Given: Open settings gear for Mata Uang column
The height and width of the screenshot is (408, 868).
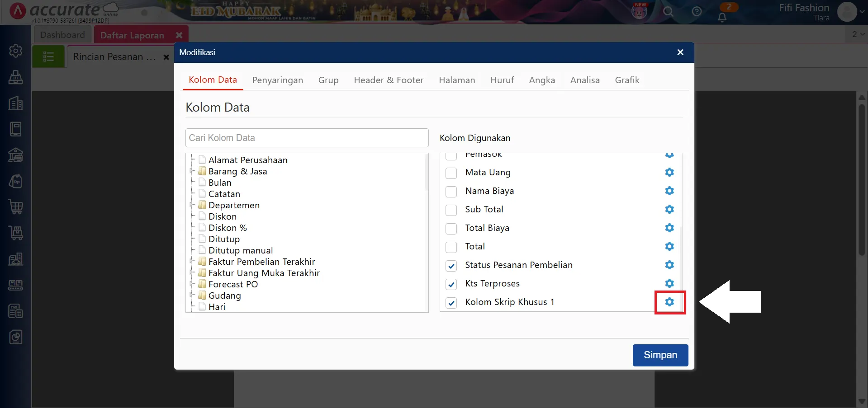Looking at the screenshot, I should [x=669, y=172].
